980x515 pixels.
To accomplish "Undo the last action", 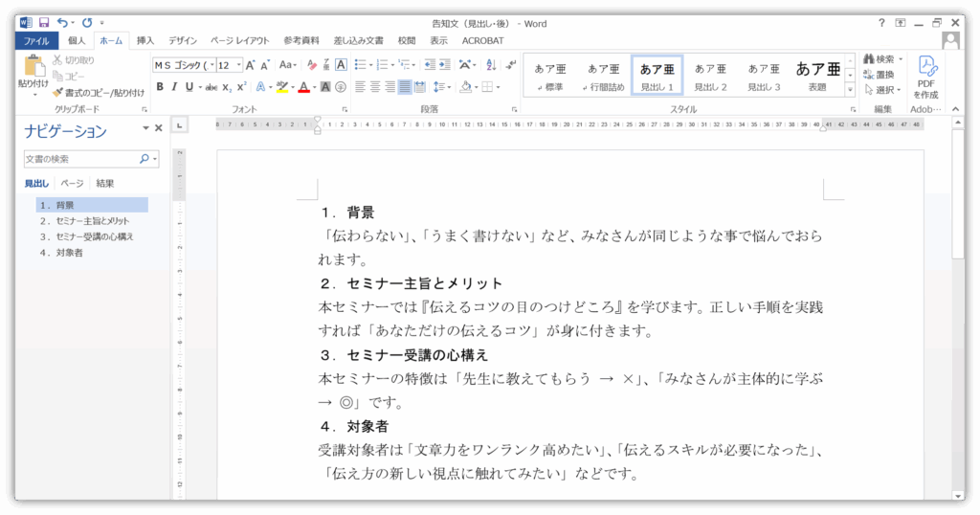I will point(62,23).
